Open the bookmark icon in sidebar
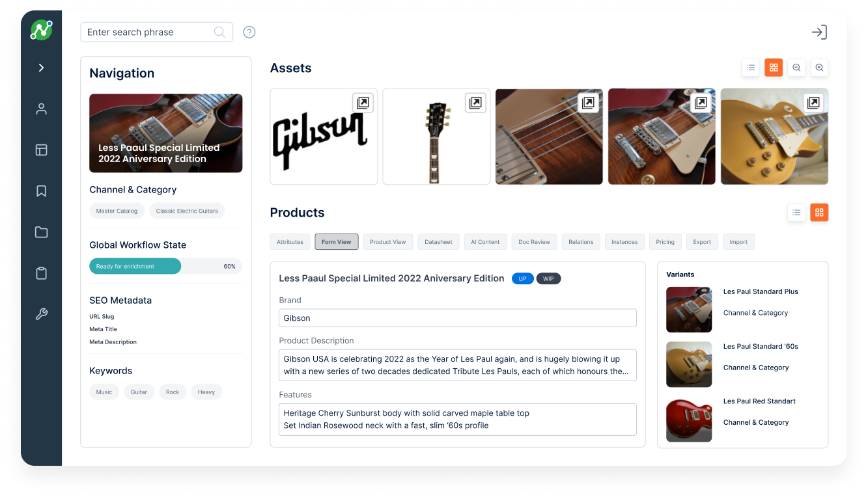Viewport: 868px width, 497px height. [x=41, y=191]
